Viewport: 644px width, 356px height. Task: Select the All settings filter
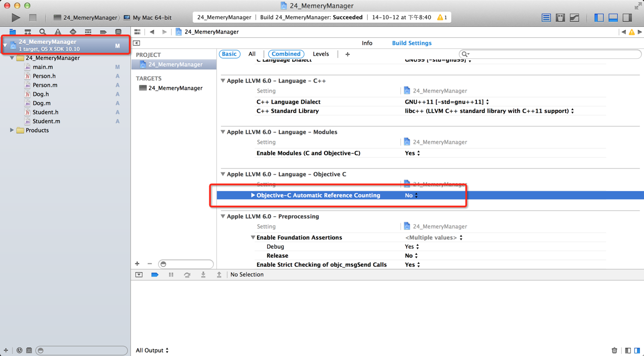point(252,54)
